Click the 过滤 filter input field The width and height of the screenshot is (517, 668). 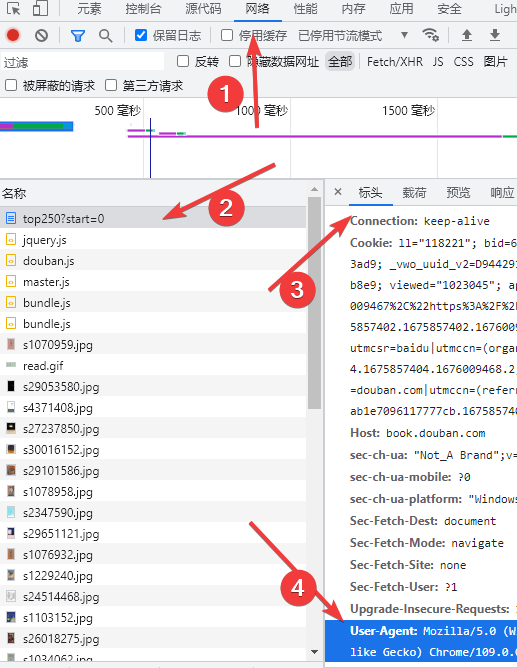point(83,62)
